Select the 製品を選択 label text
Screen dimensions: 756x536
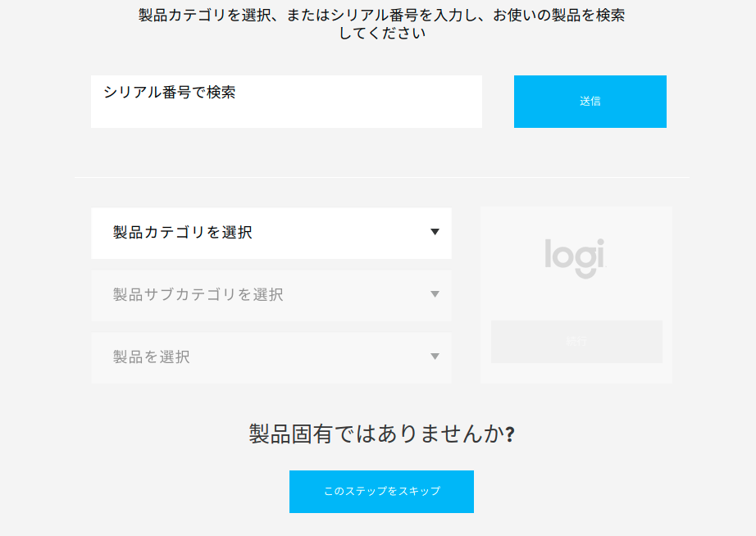point(152,357)
